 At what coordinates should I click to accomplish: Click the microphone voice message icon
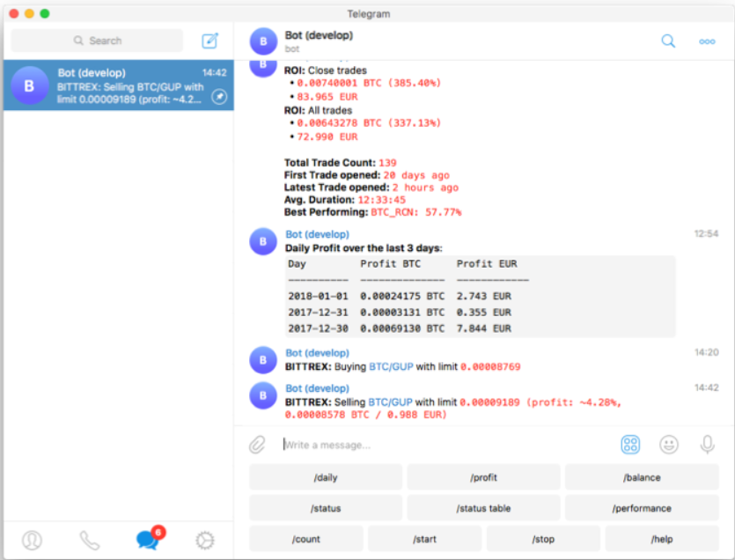click(x=708, y=444)
